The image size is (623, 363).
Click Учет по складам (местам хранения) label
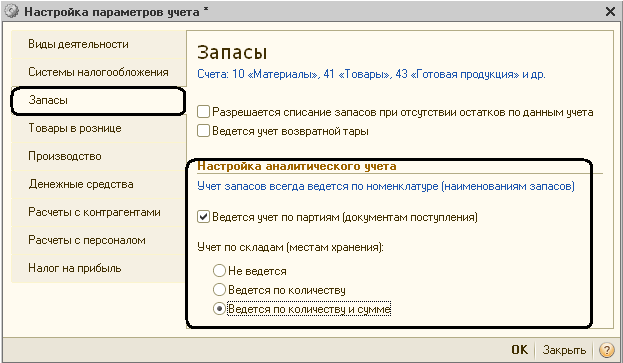(290, 247)
